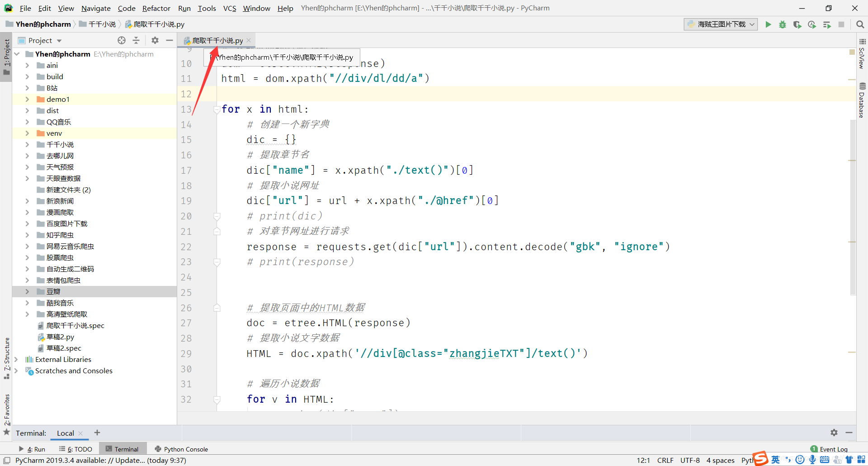The width and height of the screenshot is (868, 466).
Task: Switch to the 6: TODO tab
Action: tap(75, 449)
